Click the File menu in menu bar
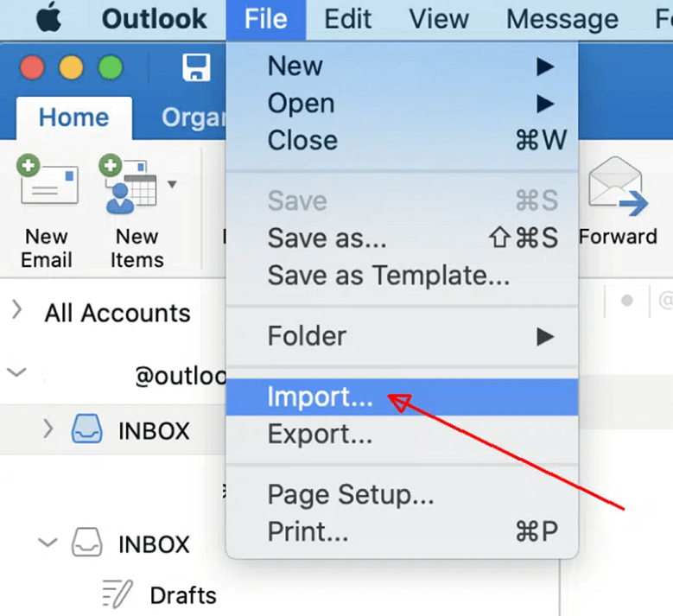This screenshot has height=616, width=673. pyautogui.click(x=266, y=19)
